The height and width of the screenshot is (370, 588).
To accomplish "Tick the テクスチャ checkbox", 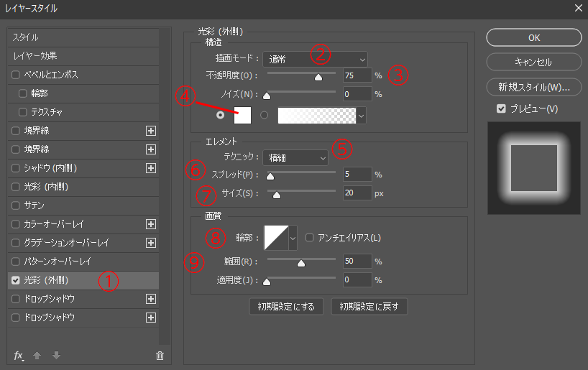I will (x=23, y=112).
